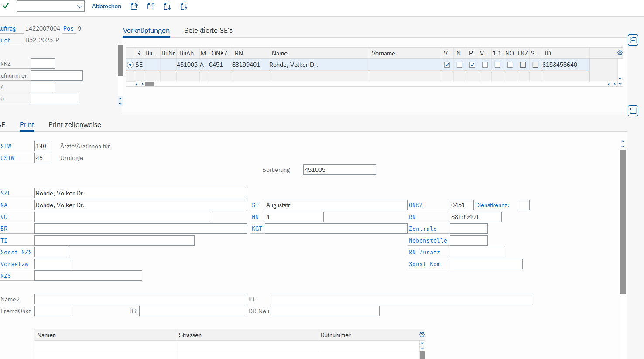Click the lower panel toggle icon at right edge
This screenshot has height=359, width=644.
[633, 110]
